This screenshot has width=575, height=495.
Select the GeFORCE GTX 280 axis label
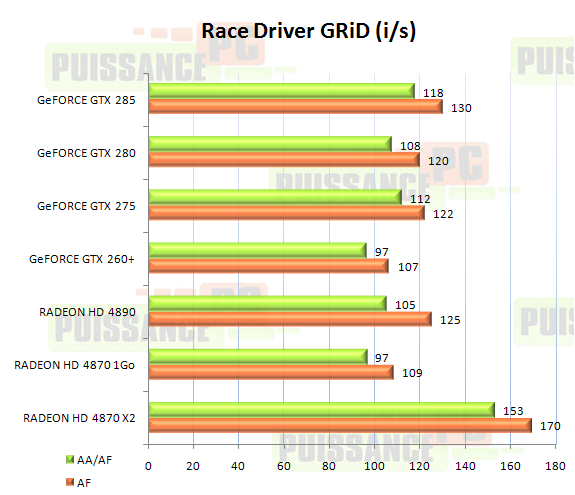[86, 153]
